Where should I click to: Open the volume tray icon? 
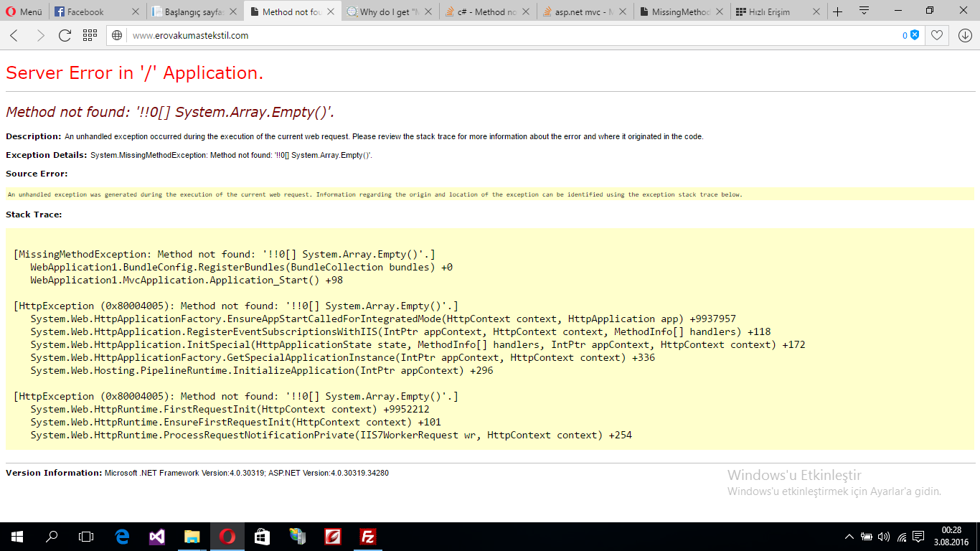tap(883, 537)
